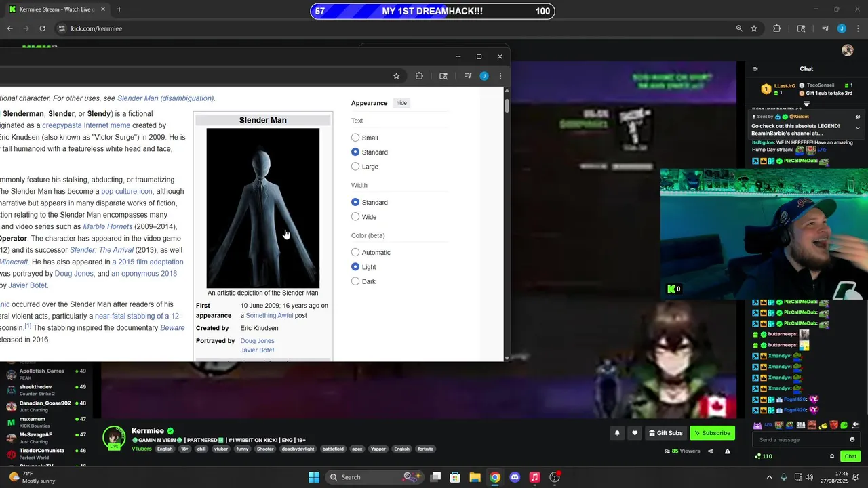Click the Slender Man infobox image
This screenshot has height=488, width=868.
point(263,208)
